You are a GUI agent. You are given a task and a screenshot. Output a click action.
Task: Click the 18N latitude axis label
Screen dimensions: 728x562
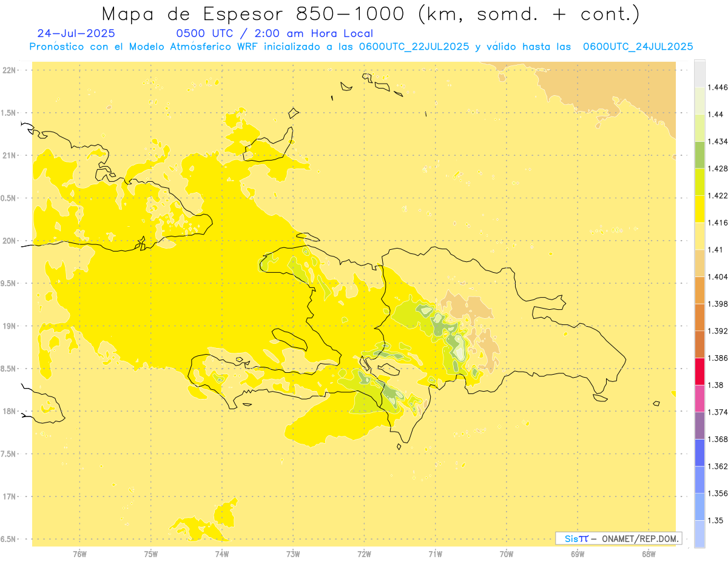tap(9, 412)
